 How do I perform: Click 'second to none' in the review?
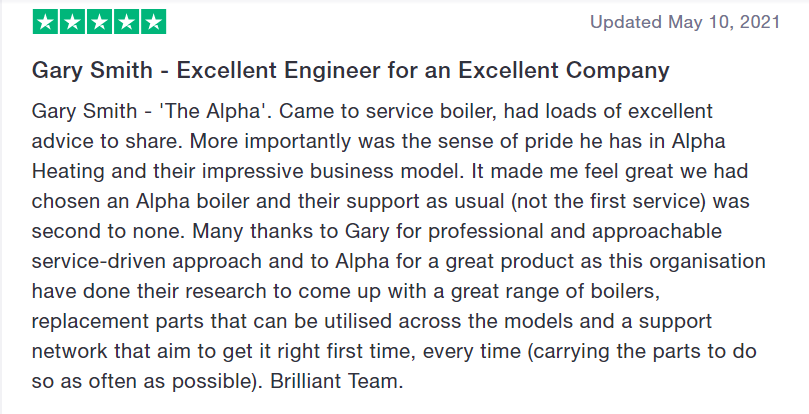(107, 231)
